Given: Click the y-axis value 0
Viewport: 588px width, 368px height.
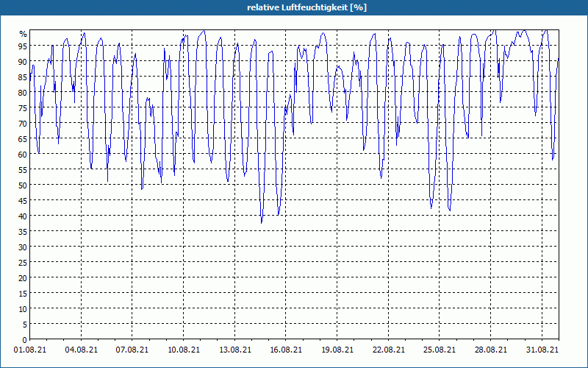Looking at the screenshot, I should (x=25, y=340).
